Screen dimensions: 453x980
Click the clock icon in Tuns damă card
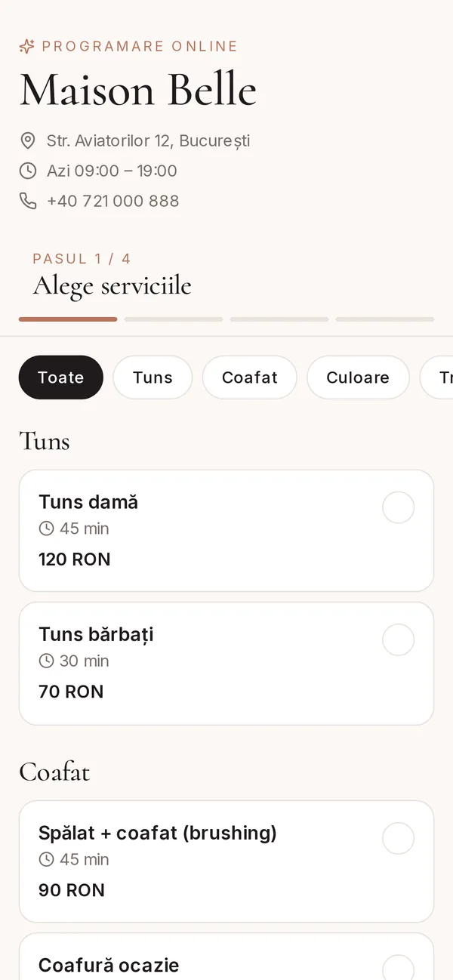pyautogui.click(x=47, y=529)
